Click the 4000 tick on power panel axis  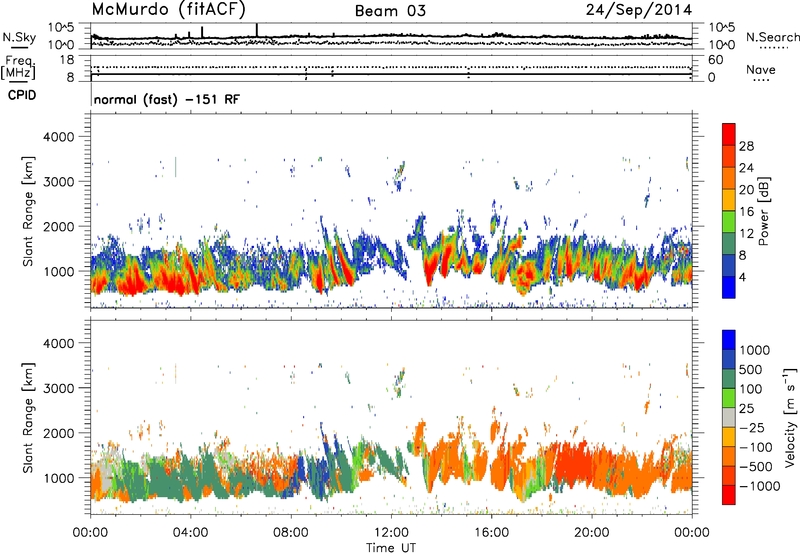click(59, 137)
